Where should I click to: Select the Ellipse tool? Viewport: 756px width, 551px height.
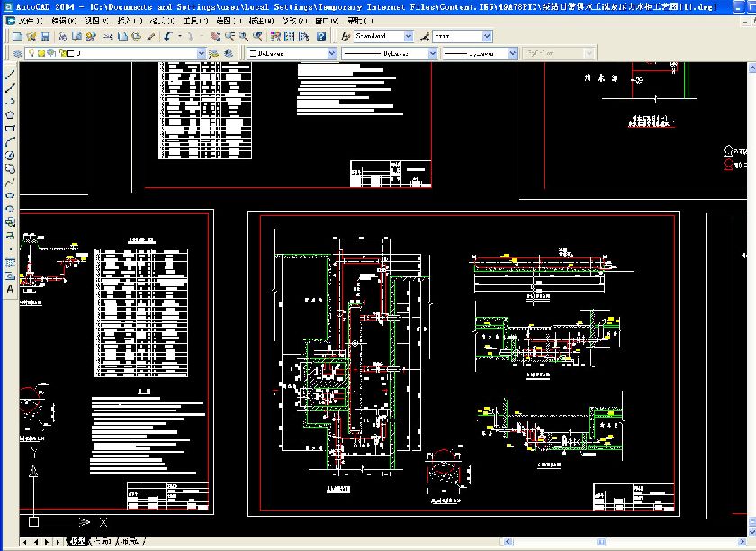pyautogui.click(x=10, y=195)
